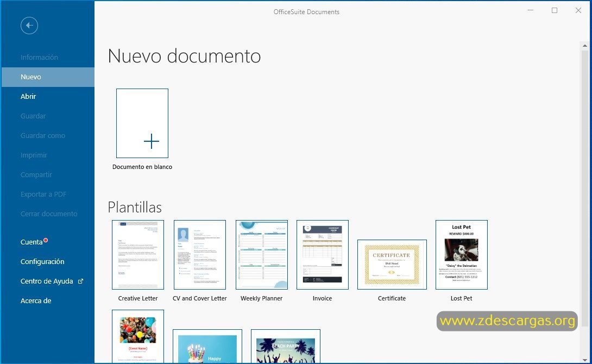592x364 pixels.
Task: Click the back arrow circle icon
Action: pyautogui.click(x=29, y=26)
